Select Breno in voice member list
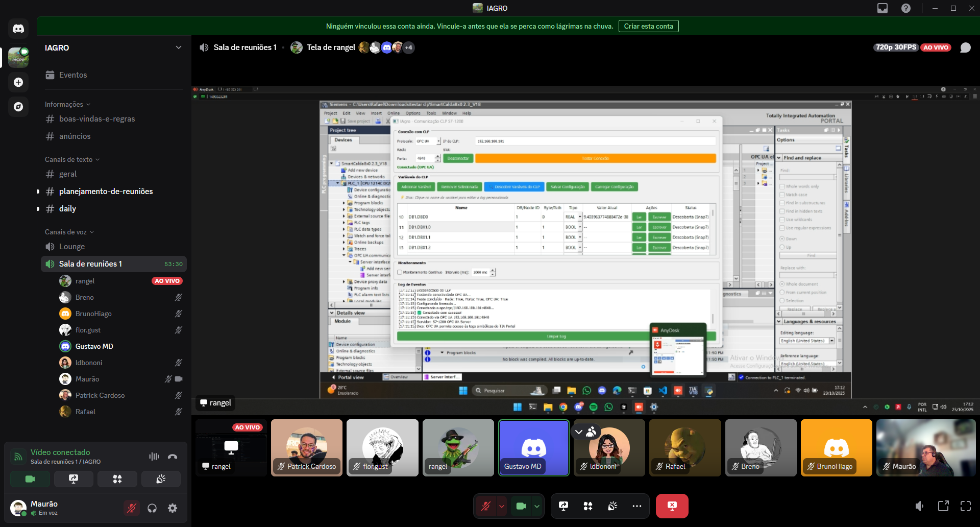The height and width of the screenshot is (527, 980). [121, 297]
